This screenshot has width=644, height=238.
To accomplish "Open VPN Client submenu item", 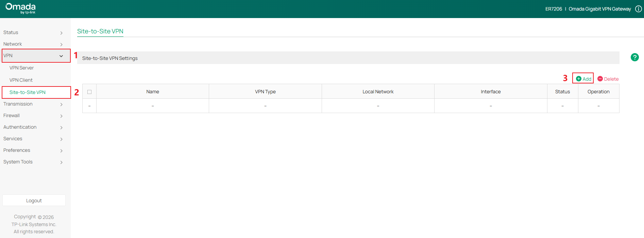I will pyautogui.click(x=21, y=80).
